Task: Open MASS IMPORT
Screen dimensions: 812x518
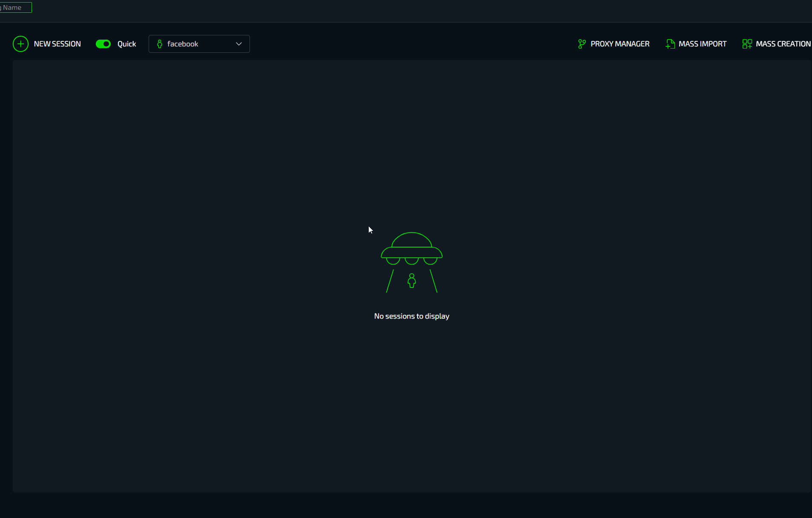Action: (702, 44)
